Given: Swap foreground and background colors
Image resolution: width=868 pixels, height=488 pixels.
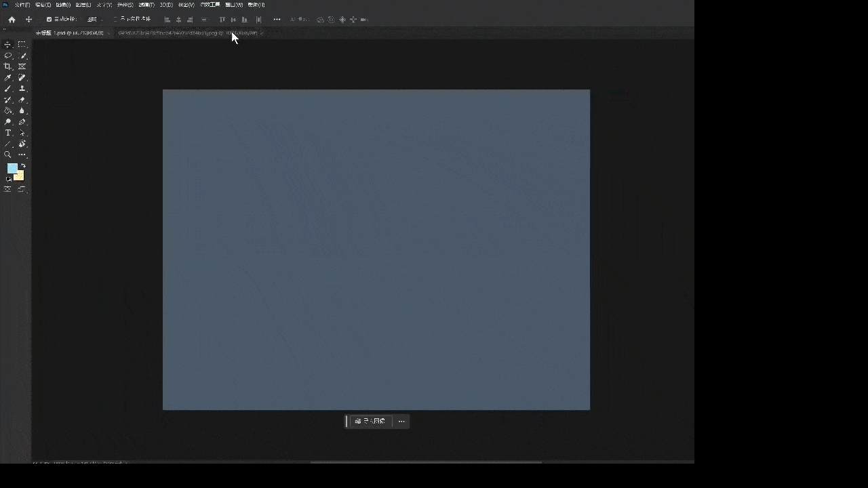Looking at the screenshot, I should 23,165.
